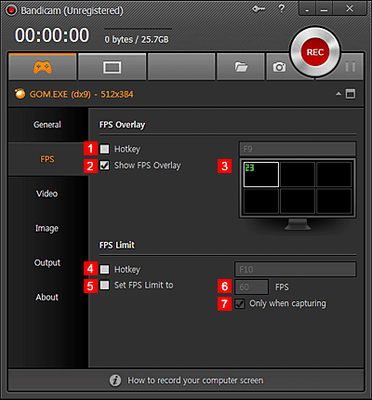The height and width of the screenshot is (400, 372).
Task: Click the Bandicam red record logo icon
Action: 12,10
